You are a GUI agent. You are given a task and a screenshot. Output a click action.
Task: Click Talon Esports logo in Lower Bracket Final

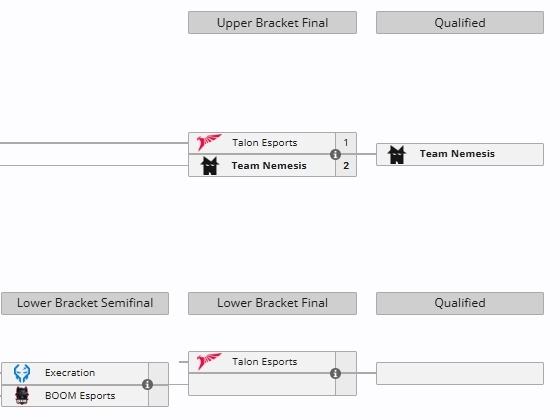coord(209,361)
